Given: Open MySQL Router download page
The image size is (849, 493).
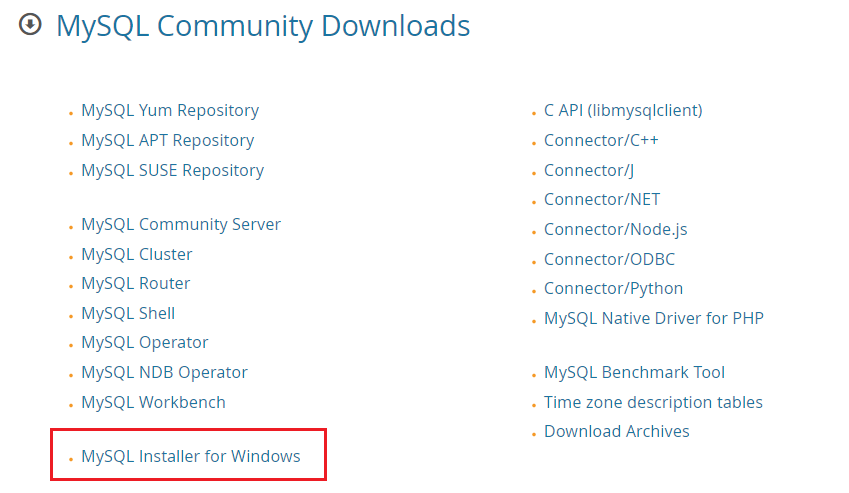Looking at the screenshot, I should tap(135, 284).
